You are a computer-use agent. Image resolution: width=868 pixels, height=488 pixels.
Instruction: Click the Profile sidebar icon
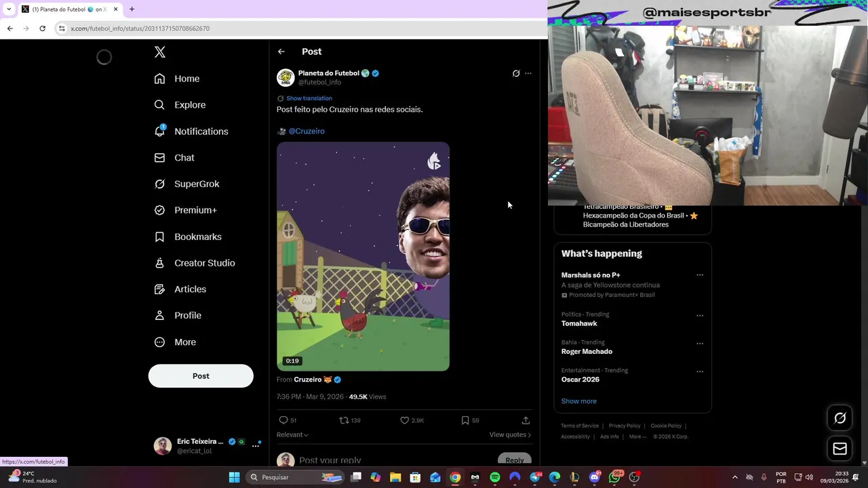[x=159, y=316]
